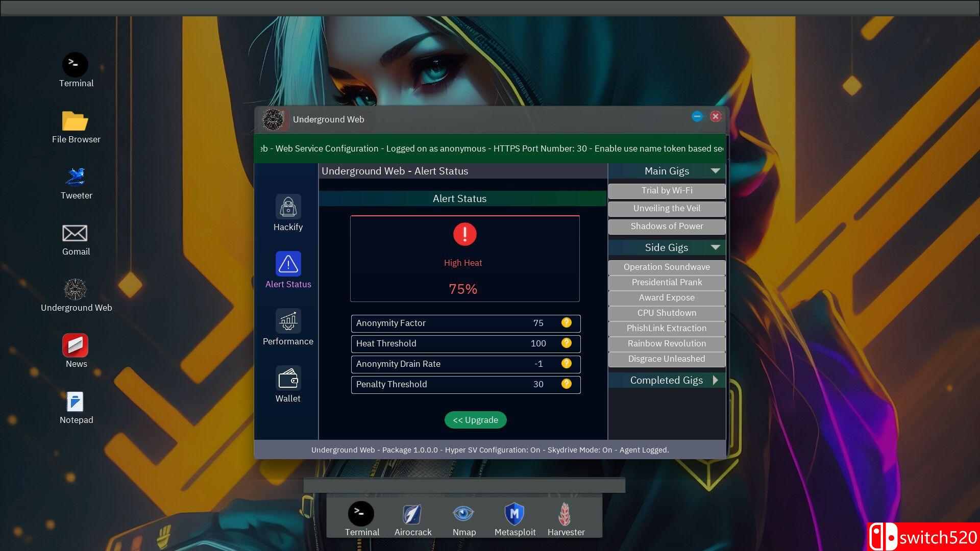Screen dimensions: 980x551
Task: Click the High Heat 75% status panel
Action: (464, 259)
